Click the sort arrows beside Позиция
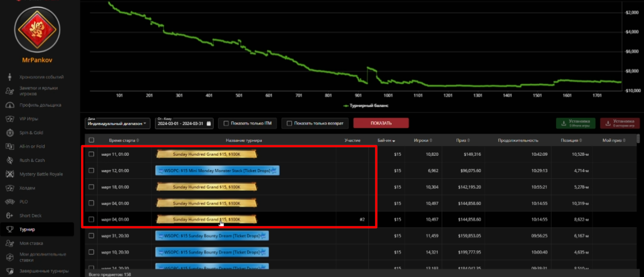The width and height of the screenshot is (644, 277). coord(580,140)
